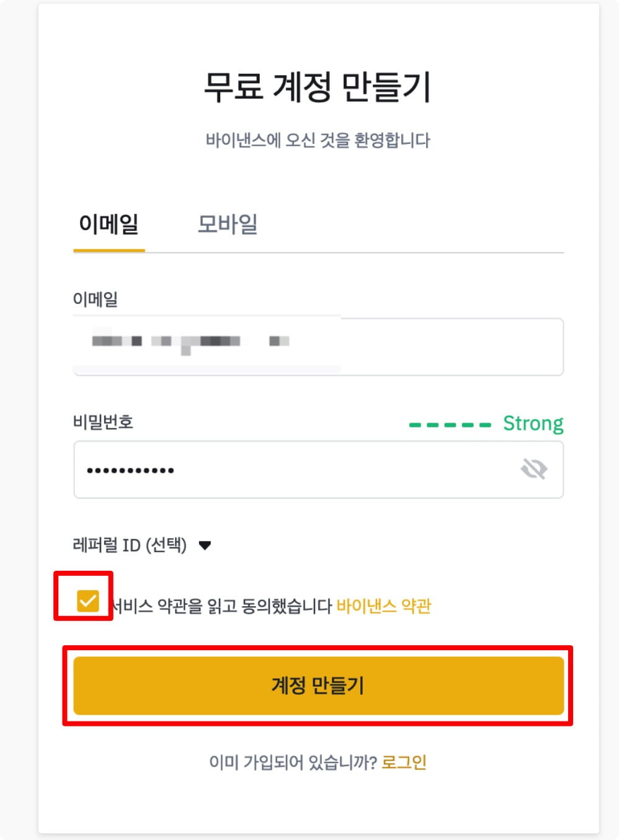Screen dimensions: 619x840
Task: Follow the 로그인 link
Action: pos(404,762)
